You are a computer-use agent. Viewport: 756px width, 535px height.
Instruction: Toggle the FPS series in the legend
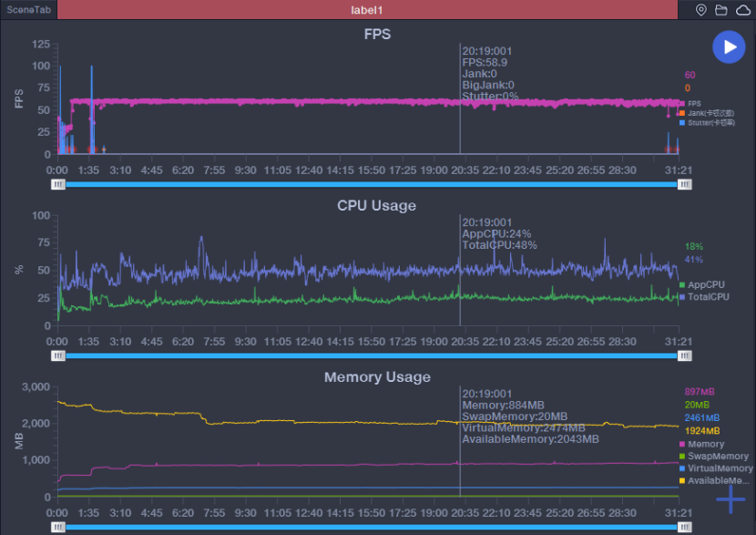693,104
